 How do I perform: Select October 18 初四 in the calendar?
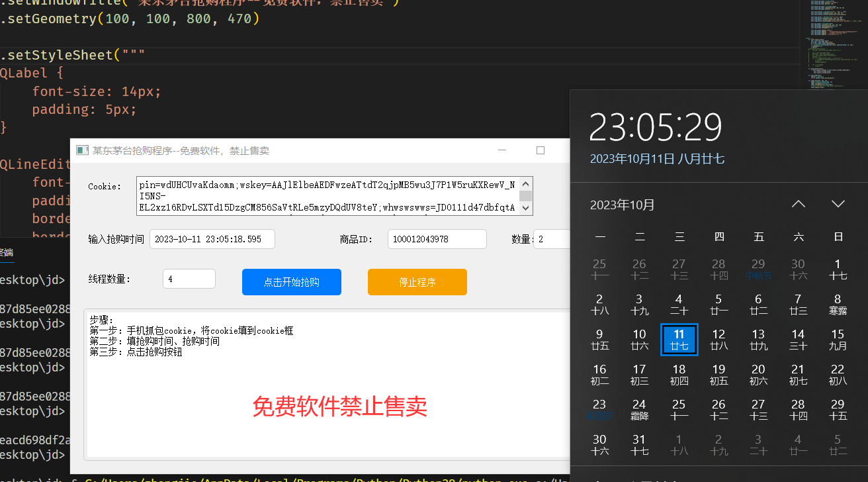[679, 375]
